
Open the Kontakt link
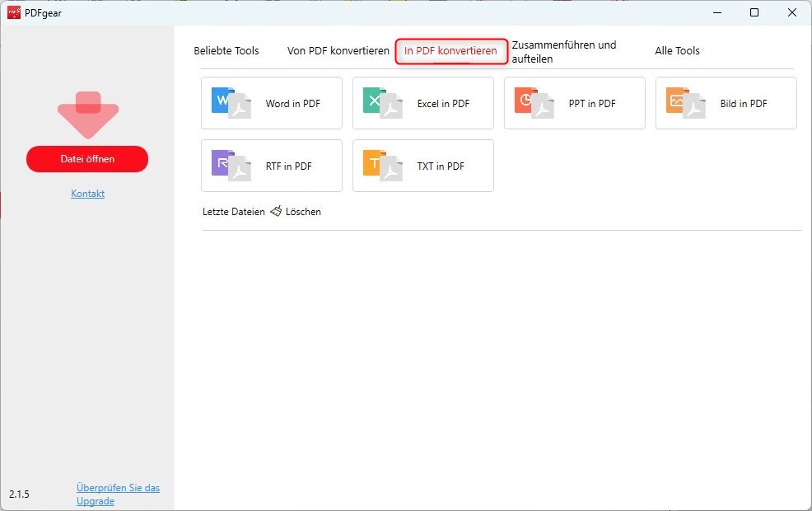click(x=87, y=194)
